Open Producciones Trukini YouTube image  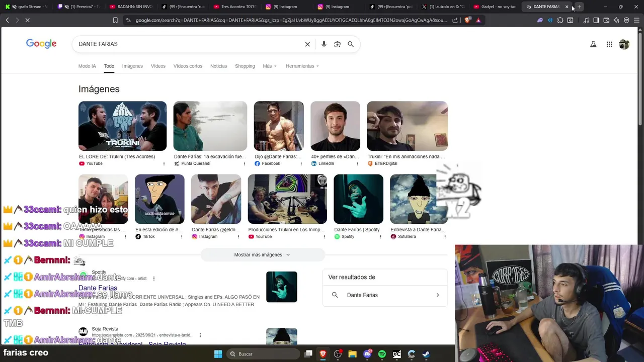click(287, 199)
